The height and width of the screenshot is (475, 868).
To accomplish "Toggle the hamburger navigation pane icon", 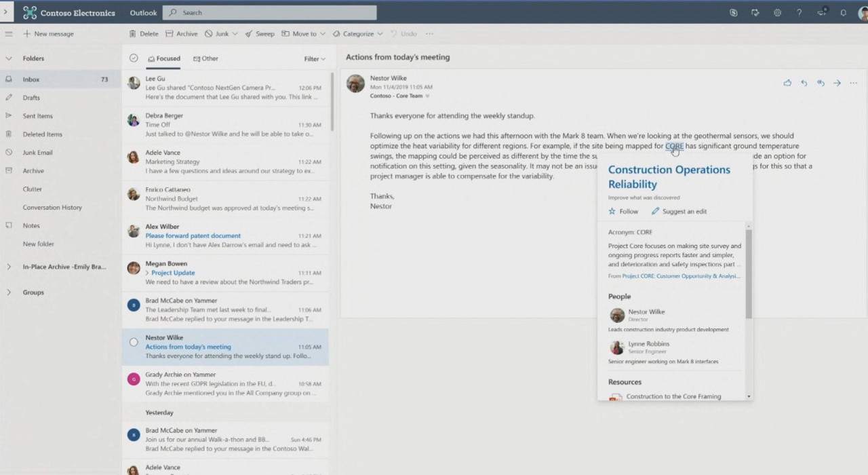I will 8,33.
